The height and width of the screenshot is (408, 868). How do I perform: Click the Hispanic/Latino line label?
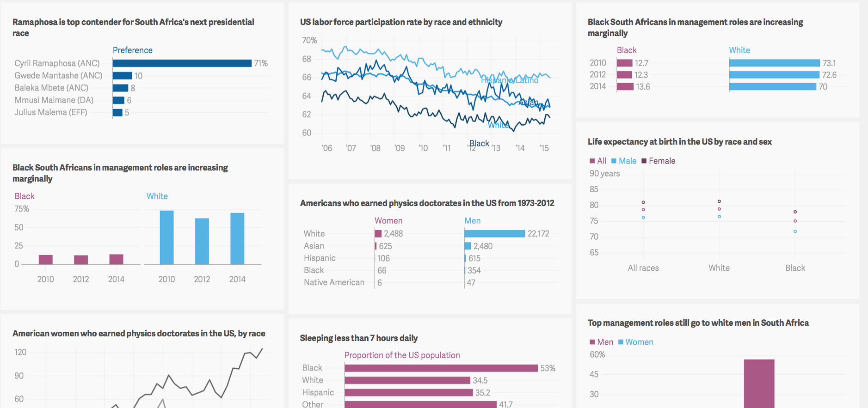click(x=510, y=80)
